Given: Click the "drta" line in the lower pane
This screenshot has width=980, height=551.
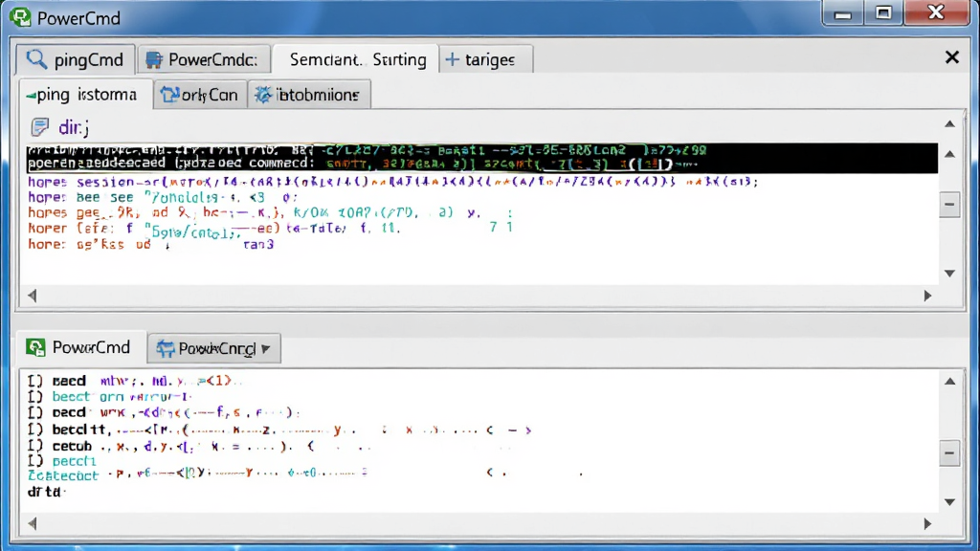Looking at the screenshot, I should pos(46,492).
